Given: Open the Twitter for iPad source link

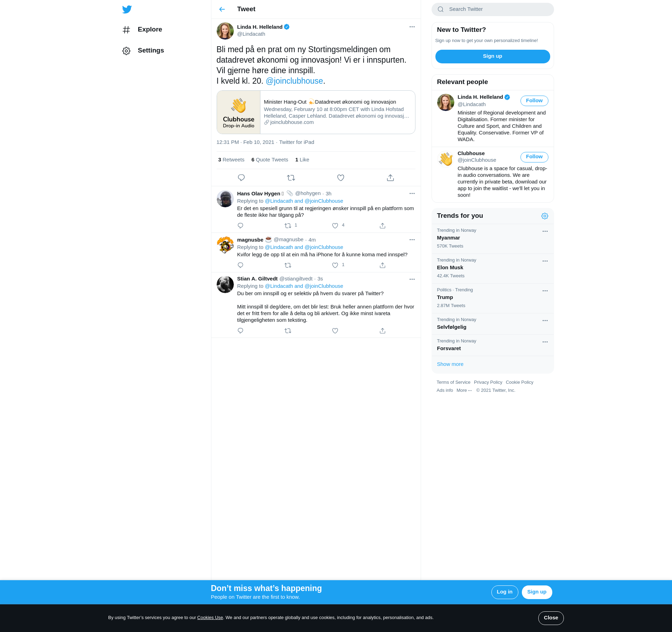Looking at the screenshot, I should click(296, 142).
